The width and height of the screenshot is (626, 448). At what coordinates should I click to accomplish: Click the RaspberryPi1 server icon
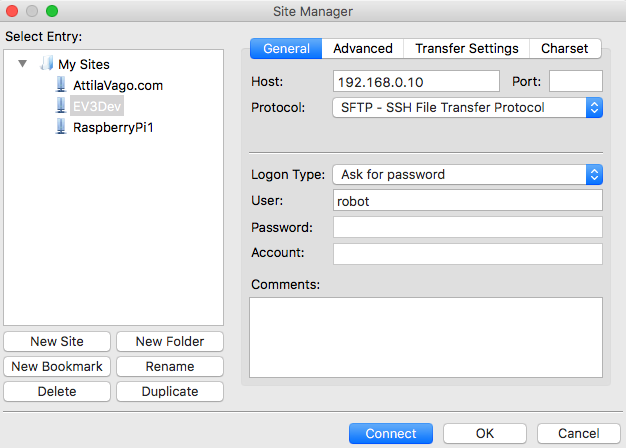pyautogui.click(x=61, y=127)
